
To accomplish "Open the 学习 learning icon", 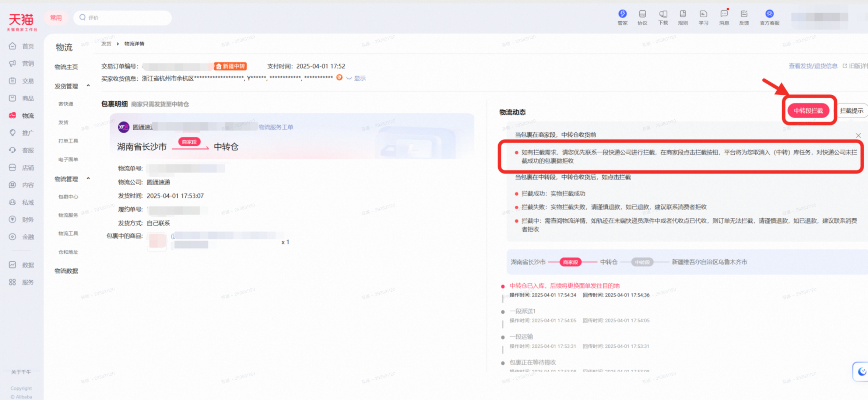I will coord(703,17).
